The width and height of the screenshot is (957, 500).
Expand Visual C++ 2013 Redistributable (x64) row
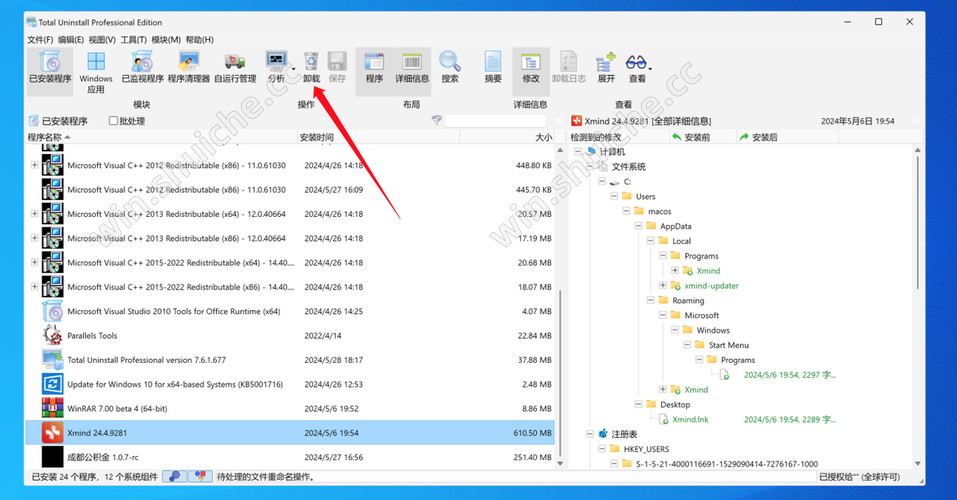pyautogui.click(x=35, y=214)
